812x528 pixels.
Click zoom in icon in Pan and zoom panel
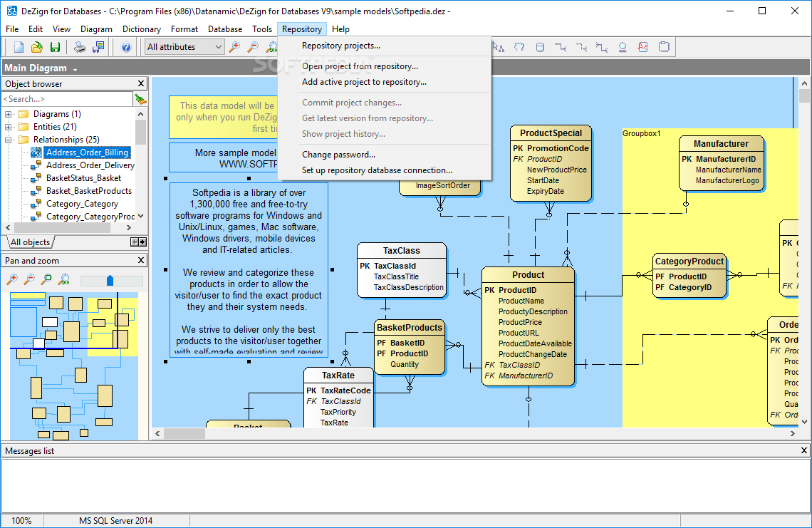coord(12,280)
